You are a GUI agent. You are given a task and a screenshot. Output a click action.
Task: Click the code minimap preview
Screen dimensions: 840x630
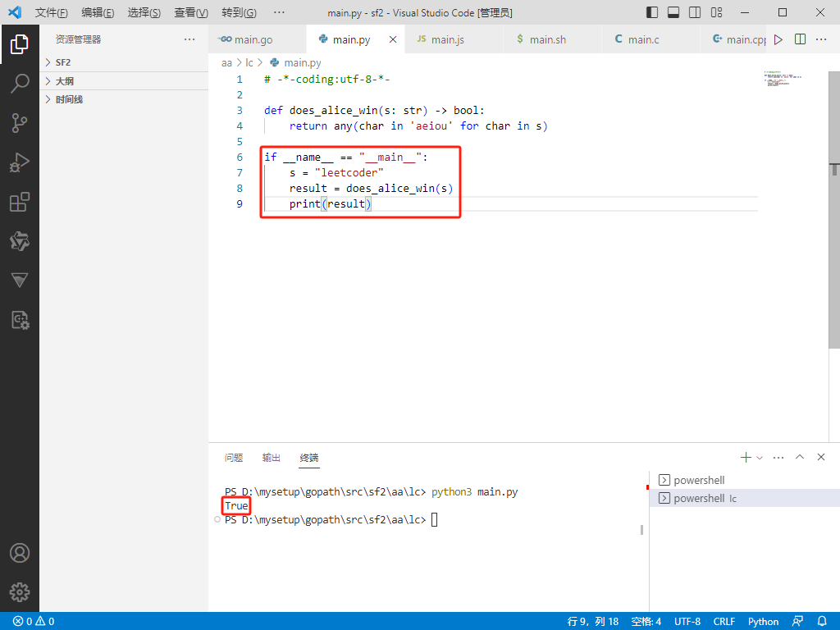coord(782,78)
